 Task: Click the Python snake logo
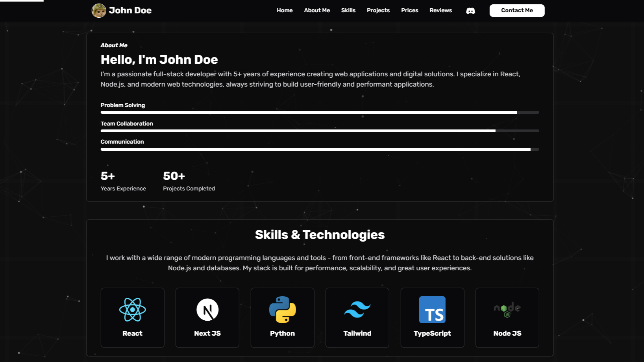coord(282,310)
